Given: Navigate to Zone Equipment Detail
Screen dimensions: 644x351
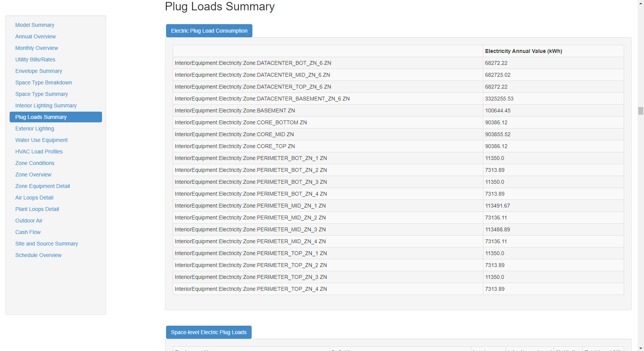Looking at the screenshot, I should tap(43, 186).
